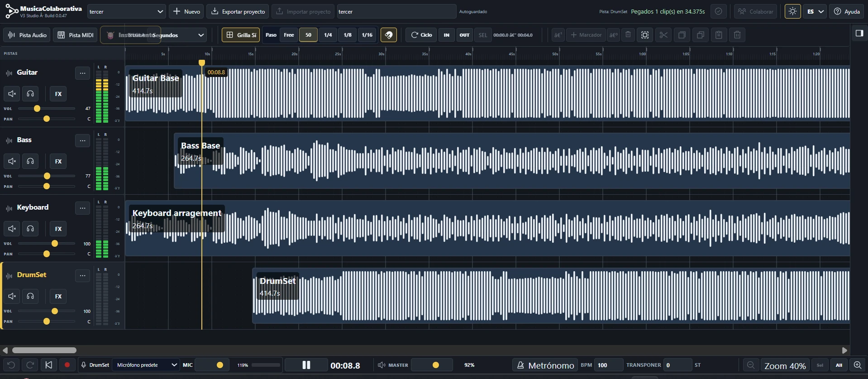The height and width of the screenshot is (379, 868).
Task: Set loop OUT point
Action: point(465,35)
